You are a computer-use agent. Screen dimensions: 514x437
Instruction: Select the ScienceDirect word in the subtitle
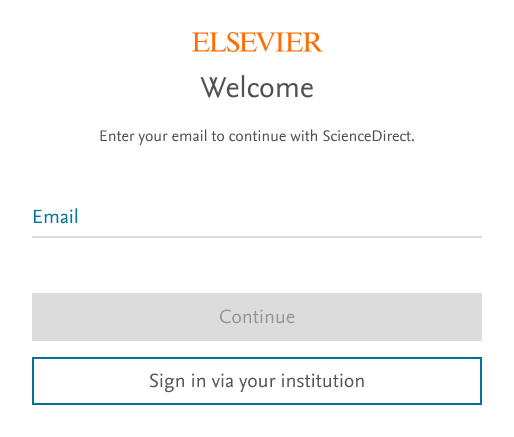pos(368,136)
